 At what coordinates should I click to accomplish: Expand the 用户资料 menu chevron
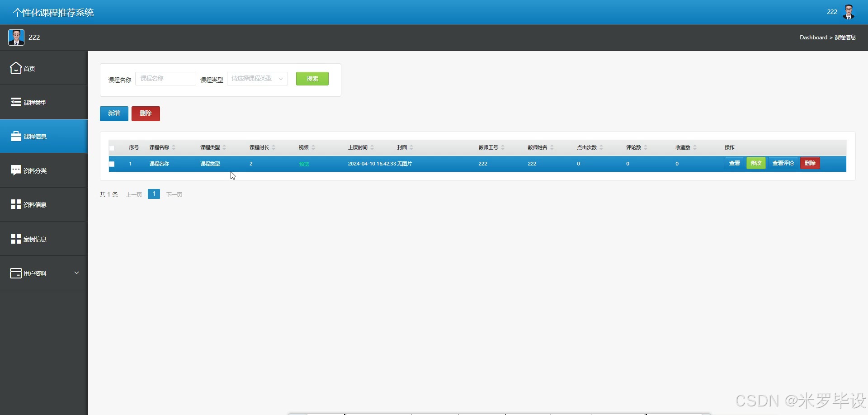[76, 273]
